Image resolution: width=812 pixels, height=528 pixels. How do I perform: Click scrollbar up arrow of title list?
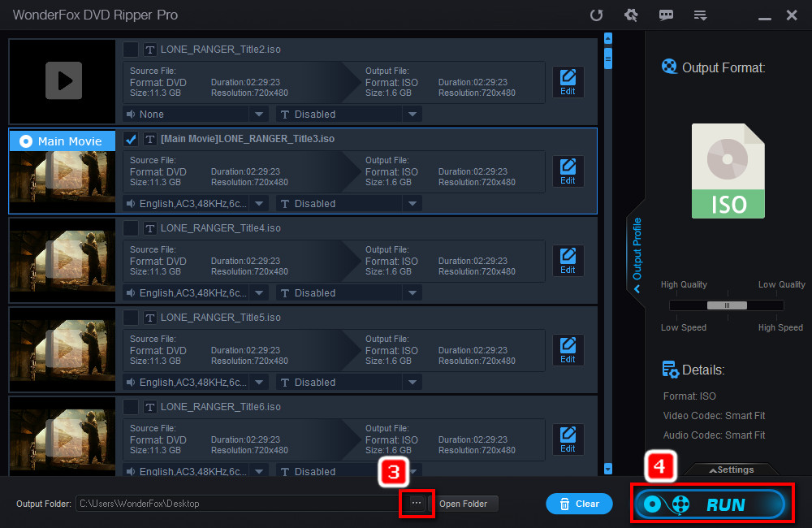tap(608, 38)
